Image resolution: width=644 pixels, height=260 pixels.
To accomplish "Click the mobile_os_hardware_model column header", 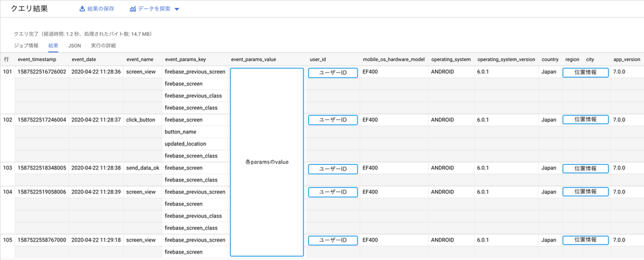I will coord(393,60).
